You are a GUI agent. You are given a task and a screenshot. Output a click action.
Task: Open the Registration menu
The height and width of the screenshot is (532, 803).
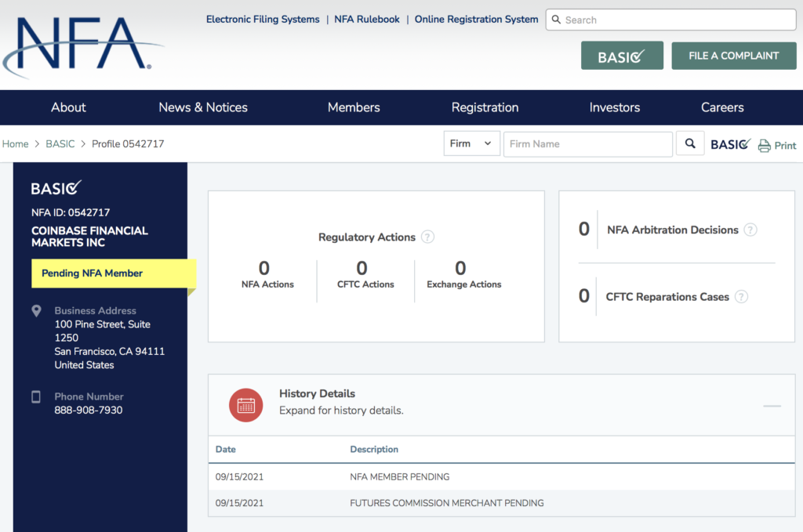485,107
